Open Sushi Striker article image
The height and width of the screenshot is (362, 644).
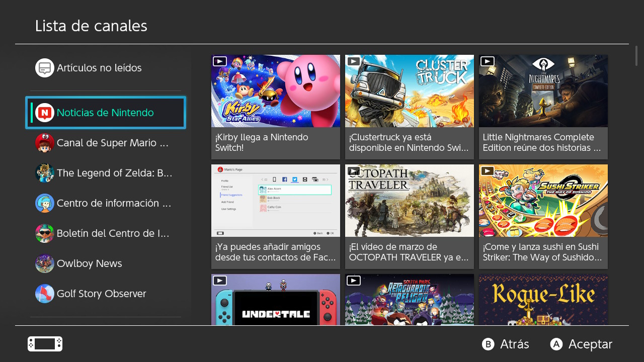543,201
